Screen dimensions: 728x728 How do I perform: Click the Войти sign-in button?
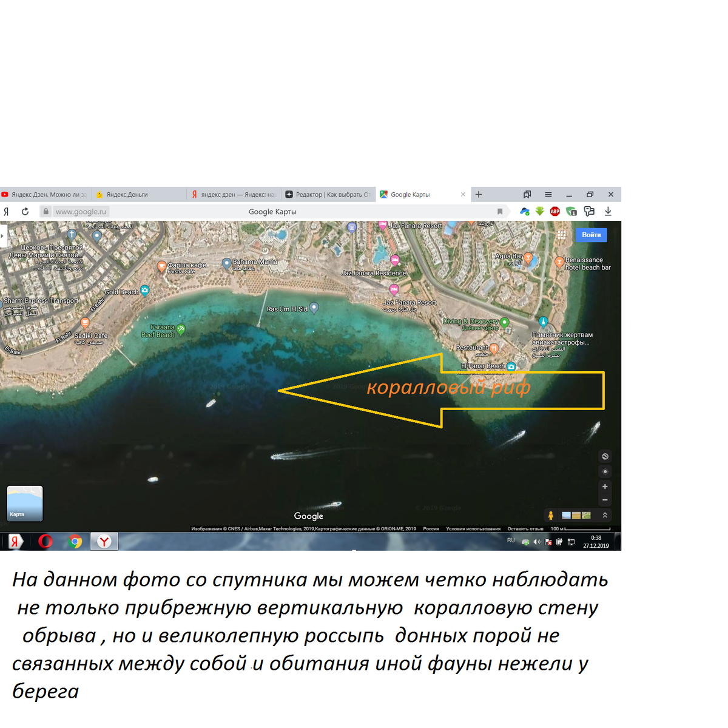coord(591,235)
